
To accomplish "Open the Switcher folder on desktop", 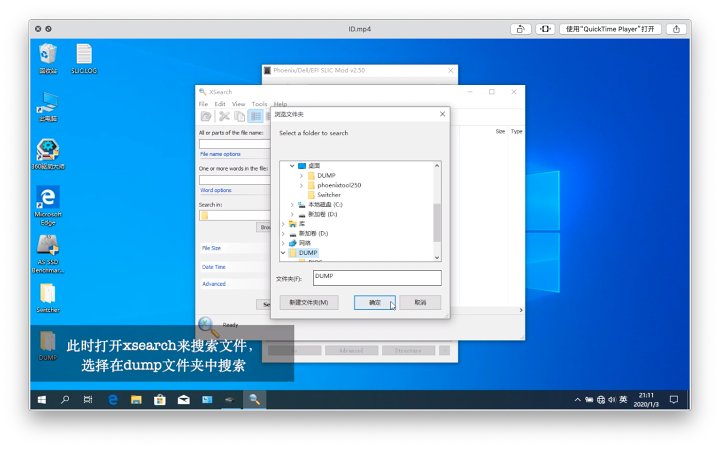I will pos(47,292).
